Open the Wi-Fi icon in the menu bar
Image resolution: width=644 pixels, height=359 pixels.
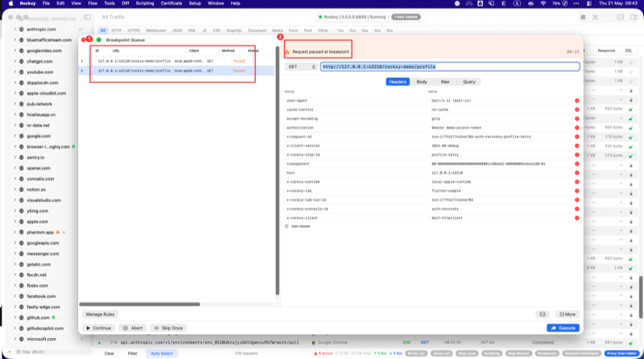click(x=543, y=3)
